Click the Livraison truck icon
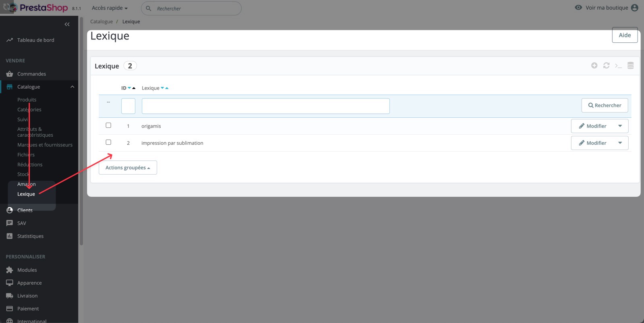This screenshot has height=323, width=644. [10, 296]
